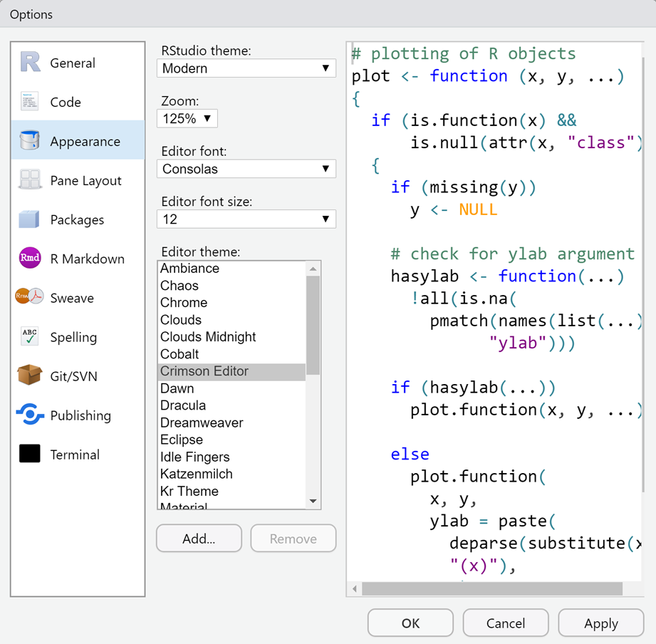Viewport: 656px width, 644px height.
Task: Open the Publishing options
Action: 78,415
